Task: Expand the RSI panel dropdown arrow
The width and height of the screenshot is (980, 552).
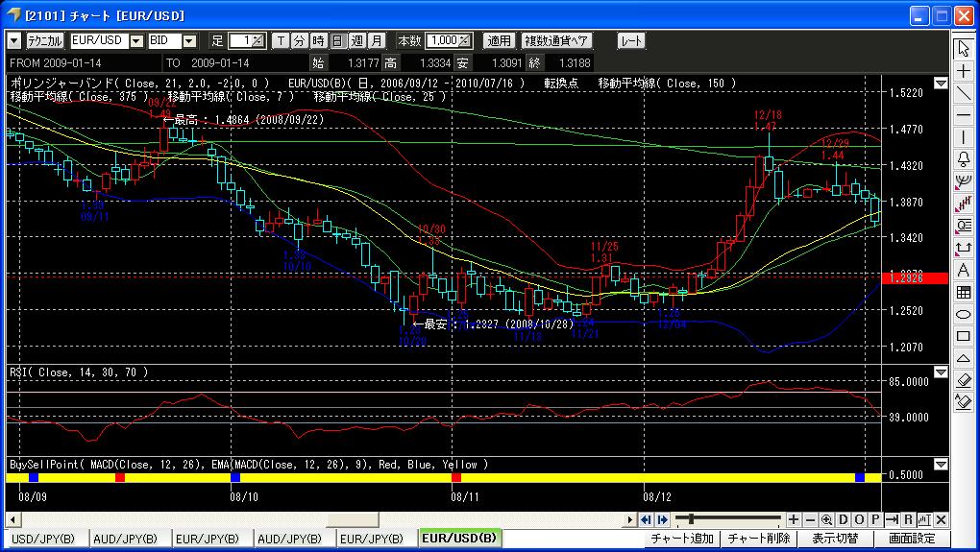Action: coord(941,372)
